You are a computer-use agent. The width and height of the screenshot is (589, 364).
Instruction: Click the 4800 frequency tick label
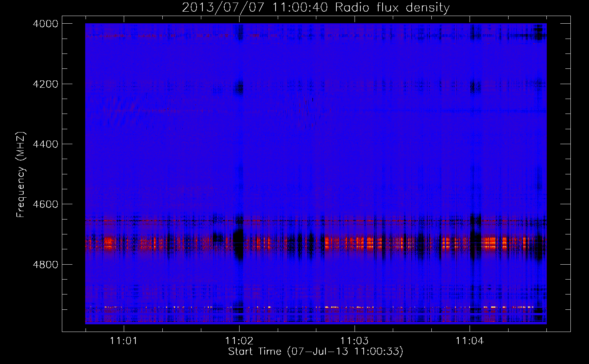pos(46,265)
